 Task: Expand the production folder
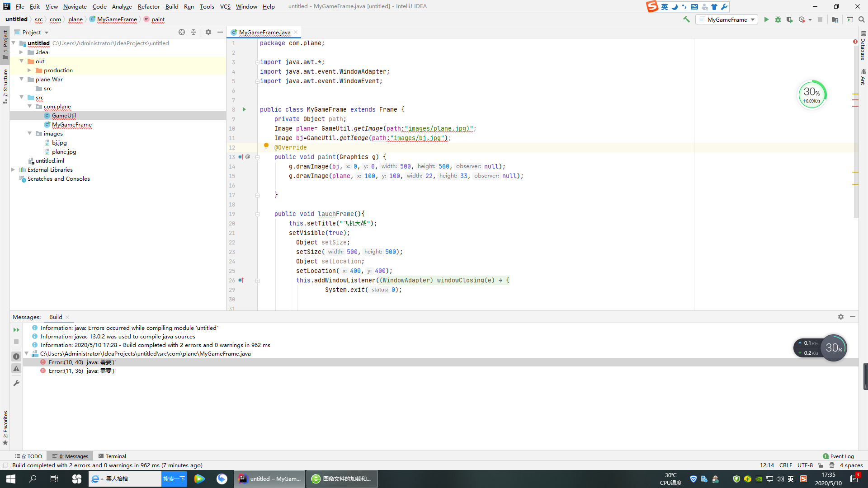point(29,70)
